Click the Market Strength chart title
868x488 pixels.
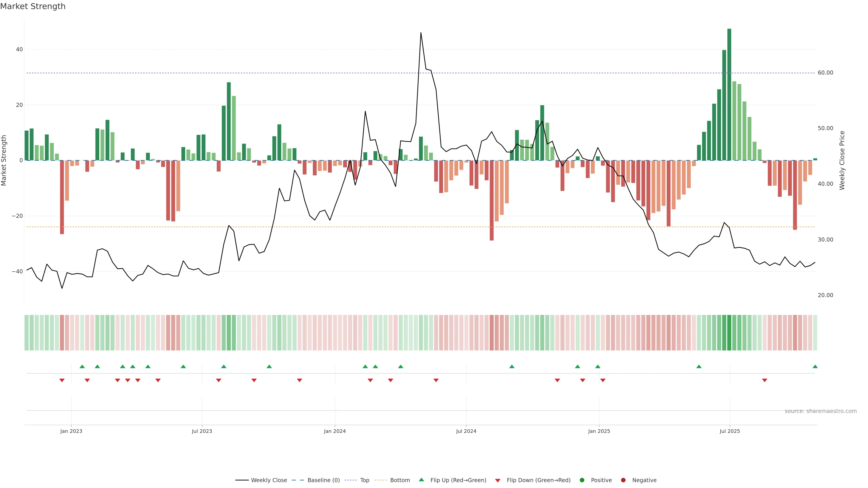point(33,6)
